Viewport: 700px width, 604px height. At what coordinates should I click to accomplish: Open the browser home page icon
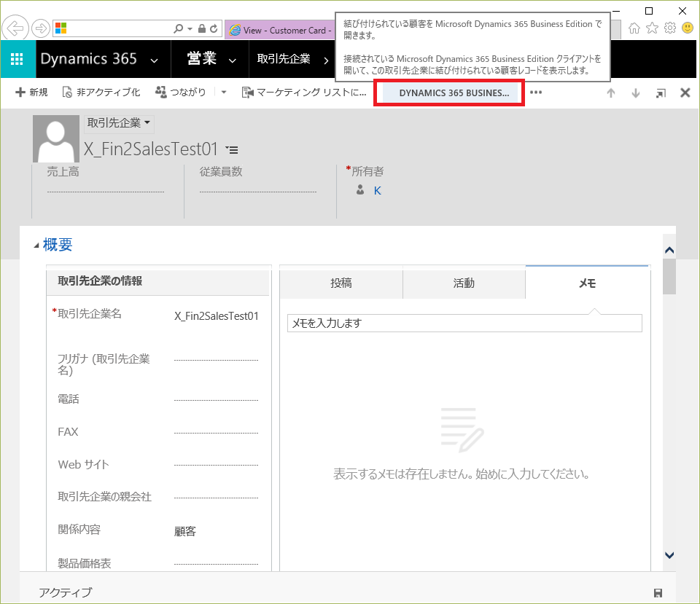pyautogui.click(x=634, y=28)
